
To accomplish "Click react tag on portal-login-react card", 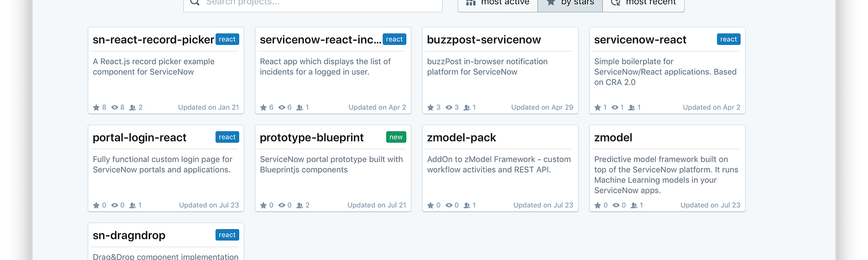I will (x=227, y=137).
